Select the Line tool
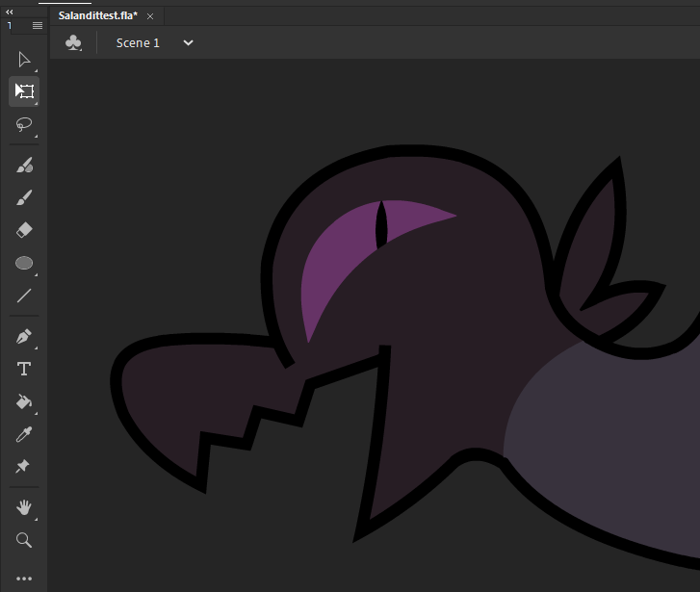Image resolution: width=700 pixels, height=592 pixels. 24,296
